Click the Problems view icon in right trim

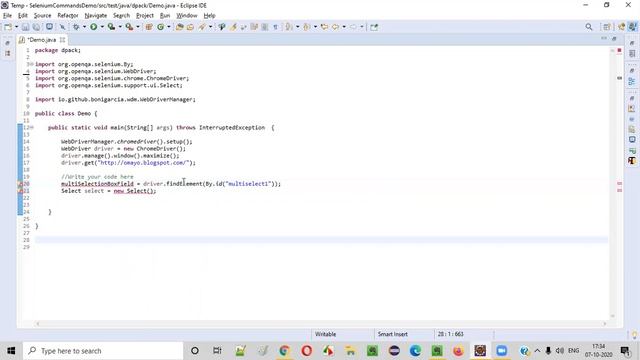point(632,109)
